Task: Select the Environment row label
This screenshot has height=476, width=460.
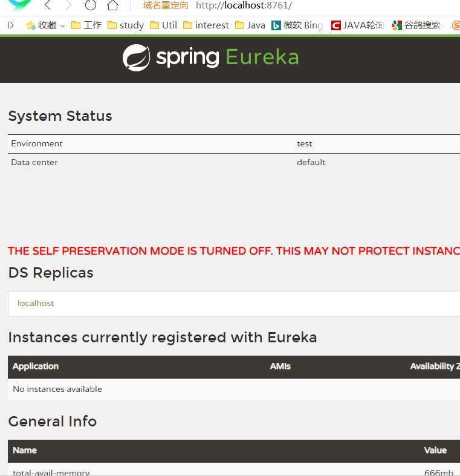Action: click(37, 143)
